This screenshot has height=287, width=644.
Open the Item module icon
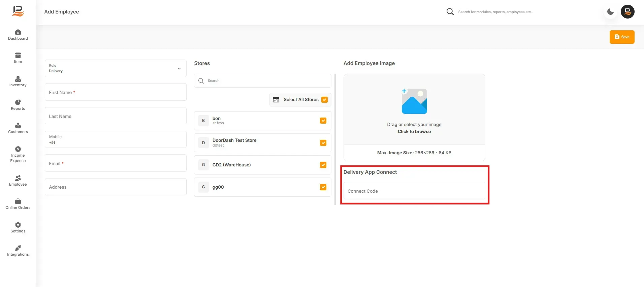pyautogui.click(x=18, y=56)
